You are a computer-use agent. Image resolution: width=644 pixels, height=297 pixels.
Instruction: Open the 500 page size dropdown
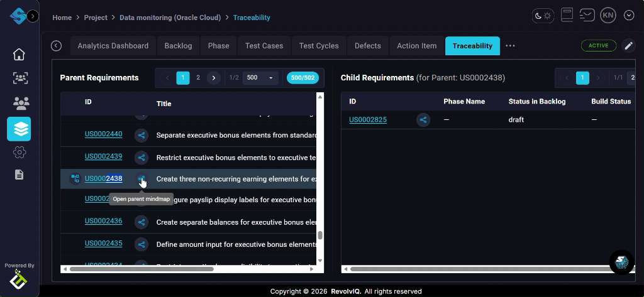260,77
